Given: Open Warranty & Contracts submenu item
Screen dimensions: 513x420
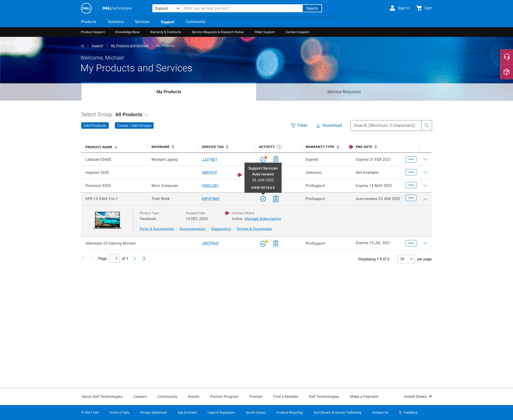Looking at the screenshot, I should click(x=165, y=32).
